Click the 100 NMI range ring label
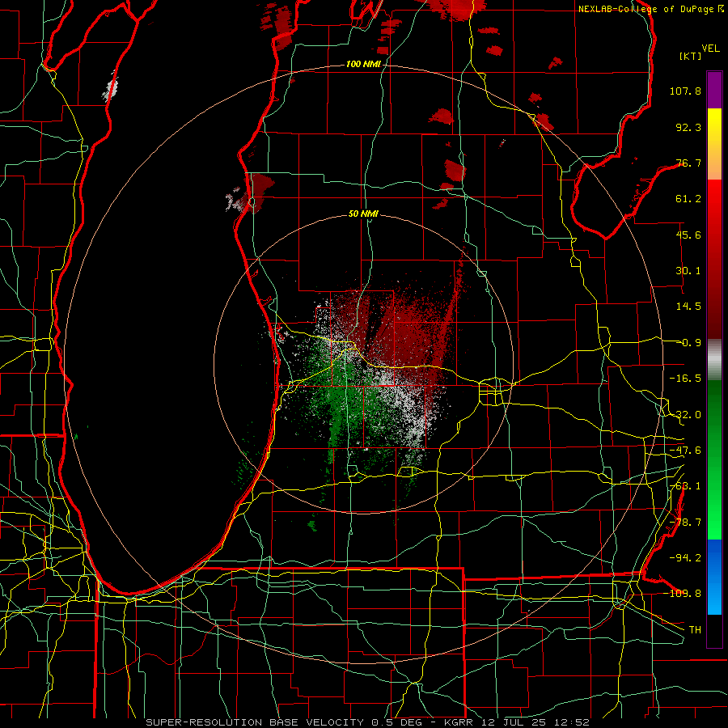This screenshot has height=728, width=728. [363, 64]
